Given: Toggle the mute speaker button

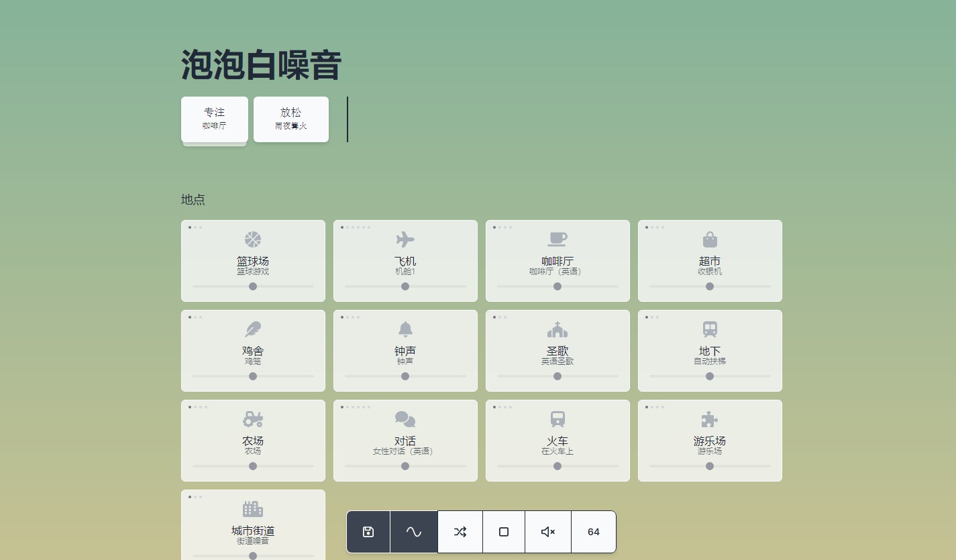Looking at the screenshot, I should (548, 532).
